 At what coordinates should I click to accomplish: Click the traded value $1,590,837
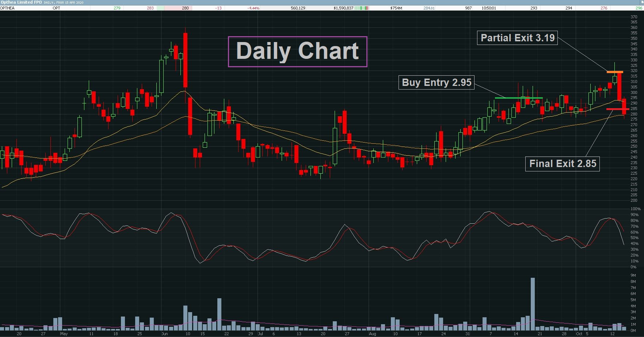tap(343, 8)
